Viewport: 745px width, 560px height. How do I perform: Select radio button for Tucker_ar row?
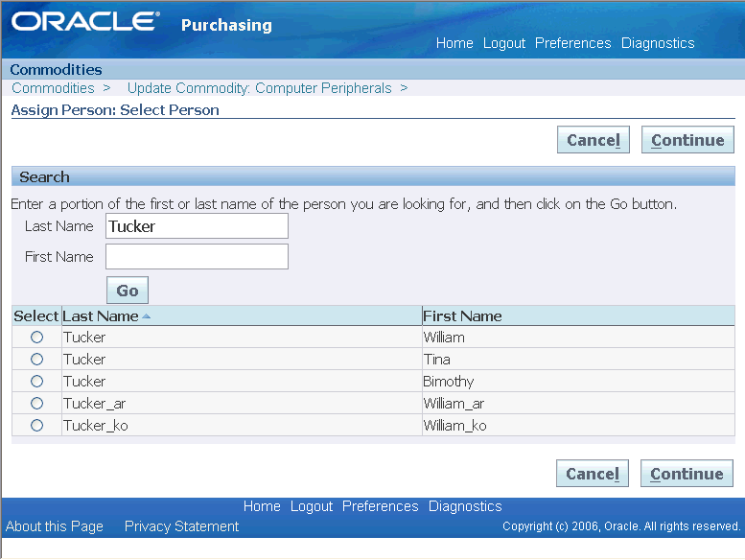tap(36, 404)
